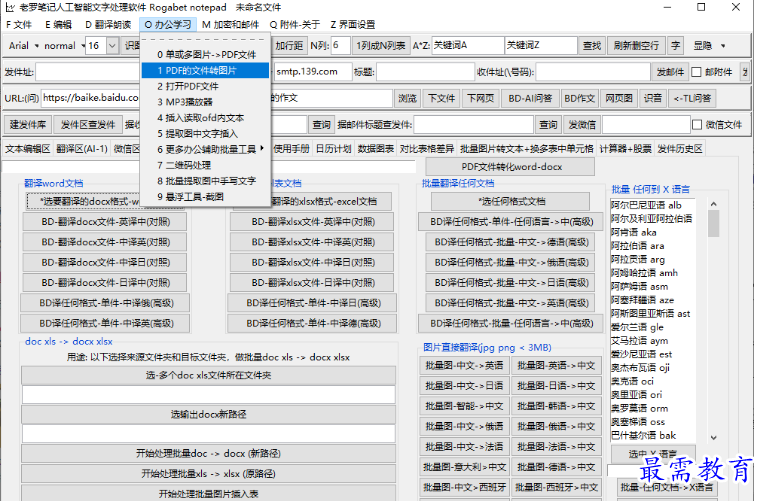Focus the 标题 input field

[425, 72]
